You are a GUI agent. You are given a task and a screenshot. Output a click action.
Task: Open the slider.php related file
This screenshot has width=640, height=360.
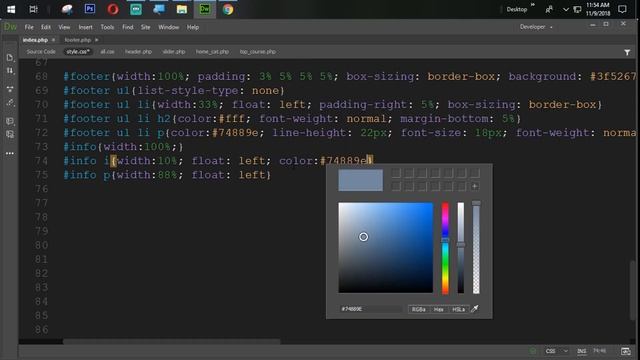[174, 52]
